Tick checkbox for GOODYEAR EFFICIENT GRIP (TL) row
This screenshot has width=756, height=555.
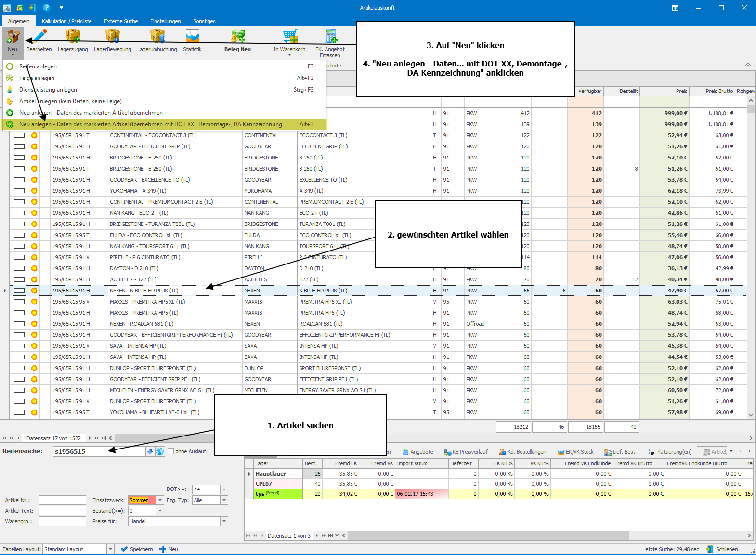pos(19,146)
